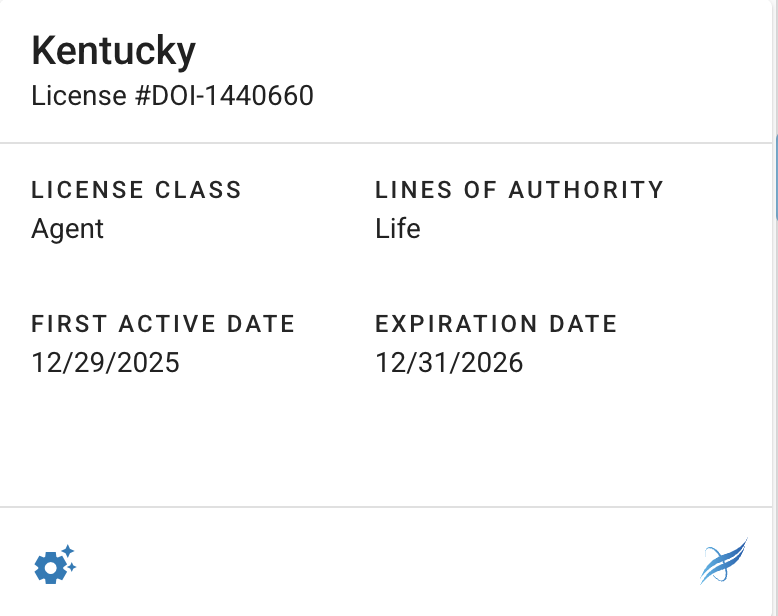
Task: Click the Lines of Authority label
Action: pyautogui.click(x=519, y=190)
